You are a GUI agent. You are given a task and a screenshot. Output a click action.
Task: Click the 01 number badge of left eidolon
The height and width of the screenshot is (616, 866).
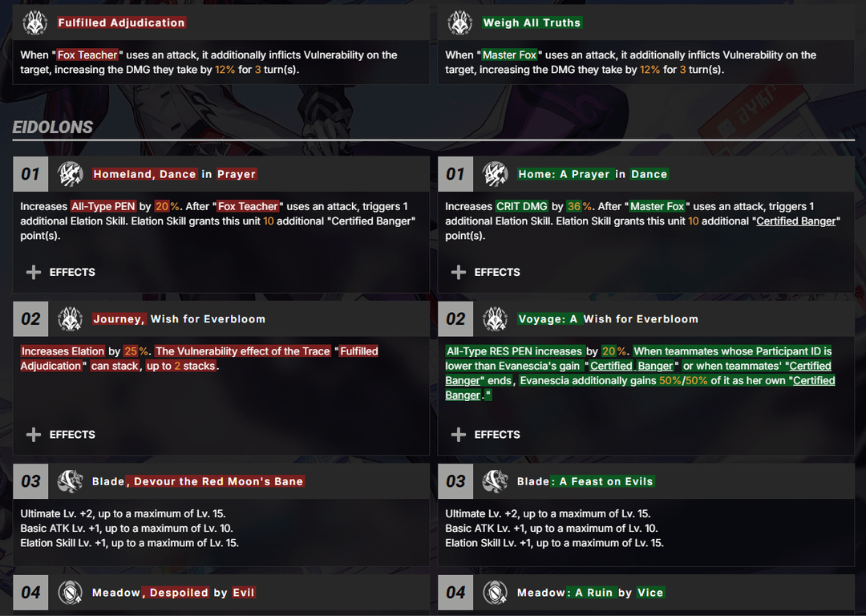(x=30, y=174)
